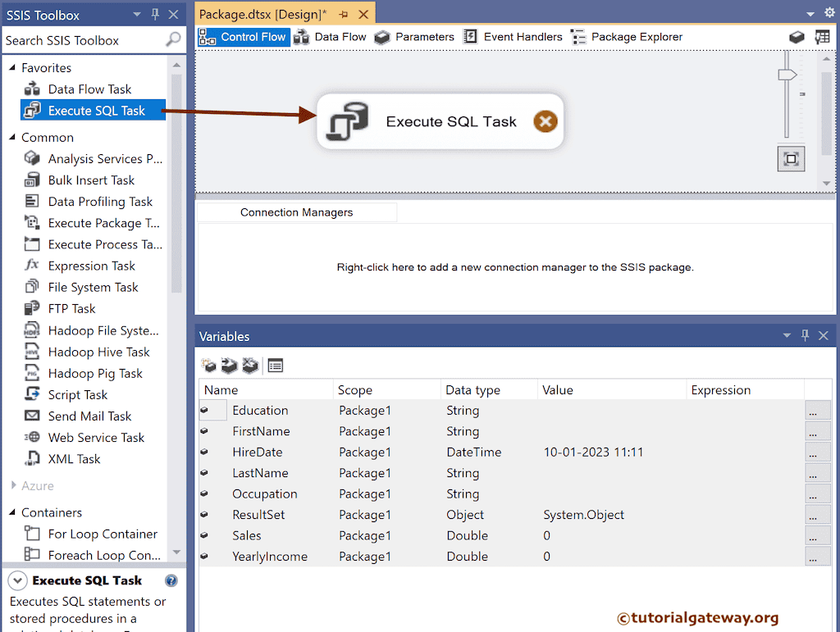840x632 pixels.
Task: Click the Add Variable icon in Variables panel
Action: coord(208,365)
